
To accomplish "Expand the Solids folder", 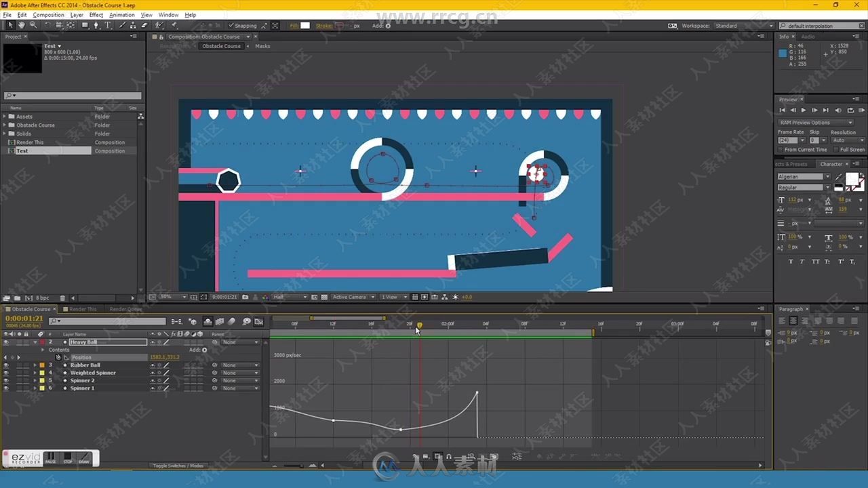I will click(x=4, y=134).
